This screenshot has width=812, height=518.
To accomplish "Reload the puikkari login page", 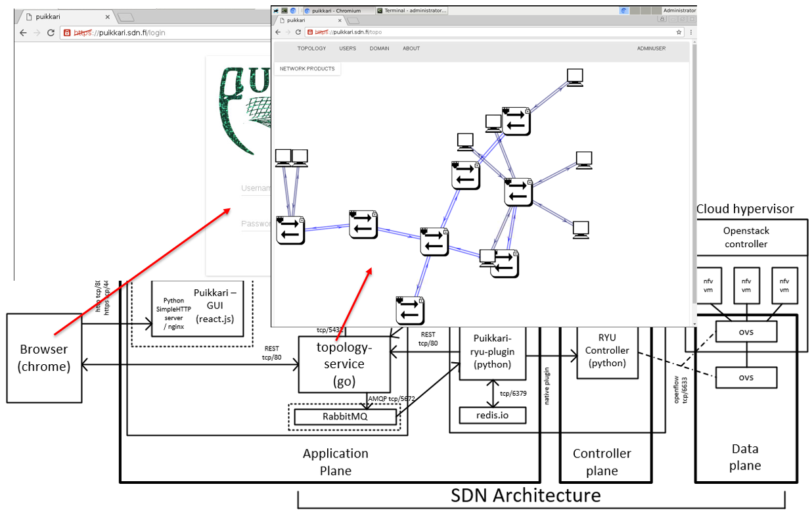I will pos(51,33).
